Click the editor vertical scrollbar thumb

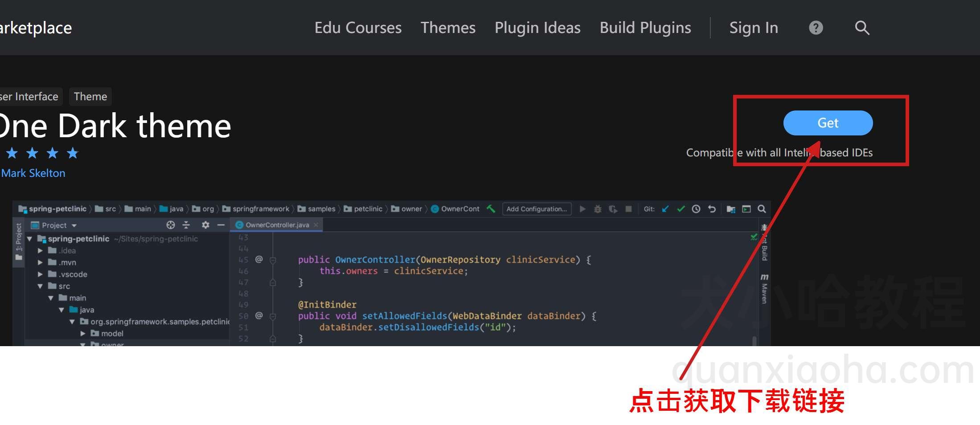754,341
